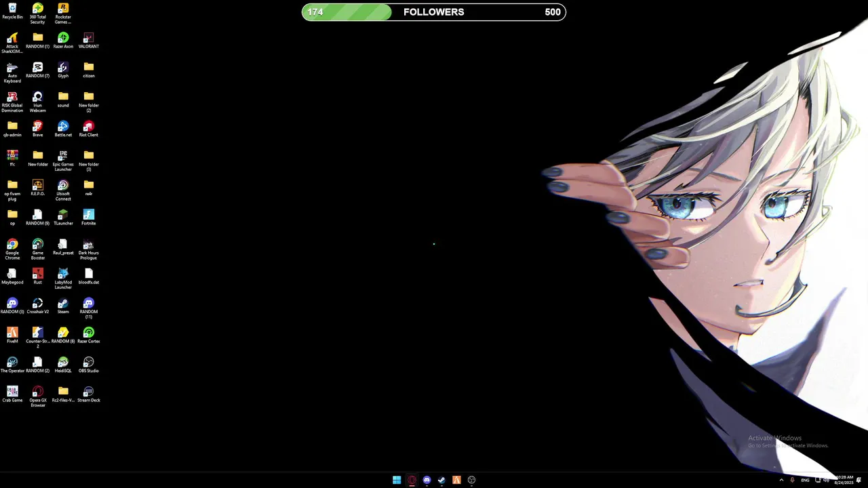Select the citizen folder
The width and height of the screenshot is (868, 488).
click(88, 70)
